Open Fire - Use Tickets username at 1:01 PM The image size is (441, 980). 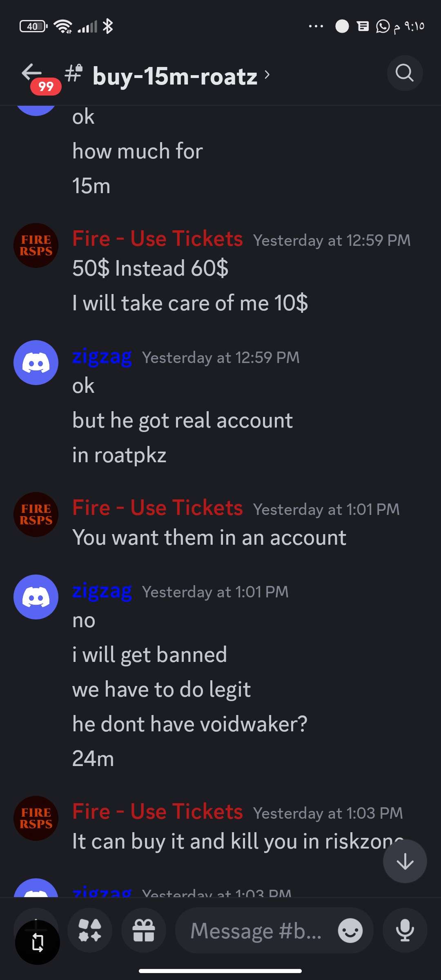pyautogui.click(x=158, y=508)
